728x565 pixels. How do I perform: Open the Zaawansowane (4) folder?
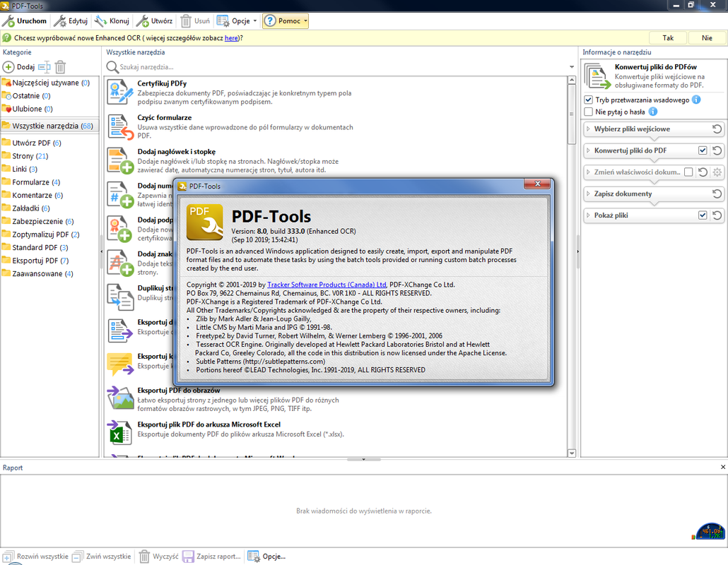49,274
